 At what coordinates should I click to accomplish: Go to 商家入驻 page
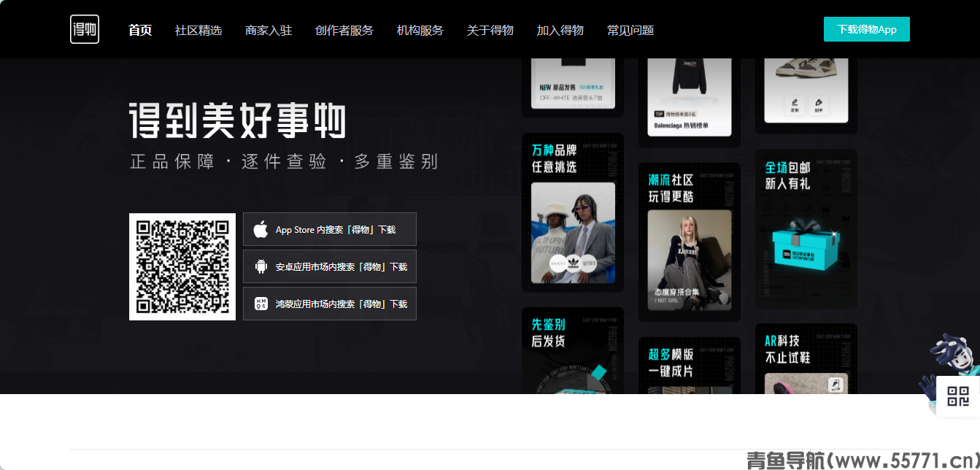[269, 30]
